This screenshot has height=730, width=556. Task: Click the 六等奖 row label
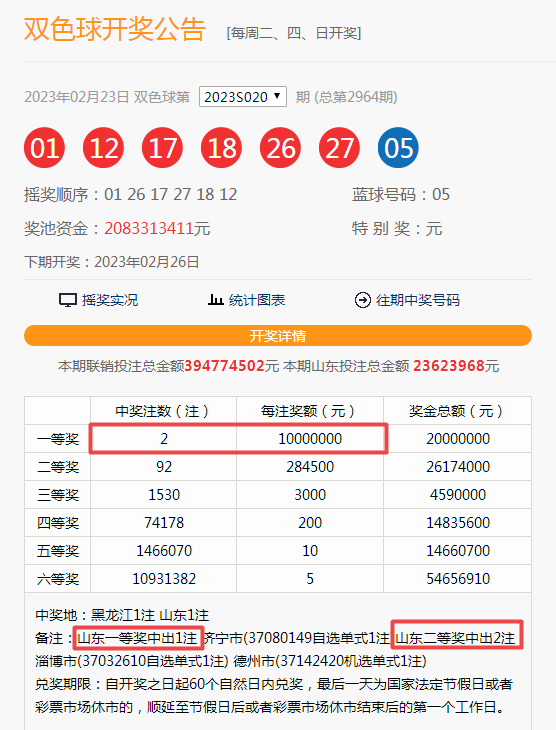coord(58,579)
